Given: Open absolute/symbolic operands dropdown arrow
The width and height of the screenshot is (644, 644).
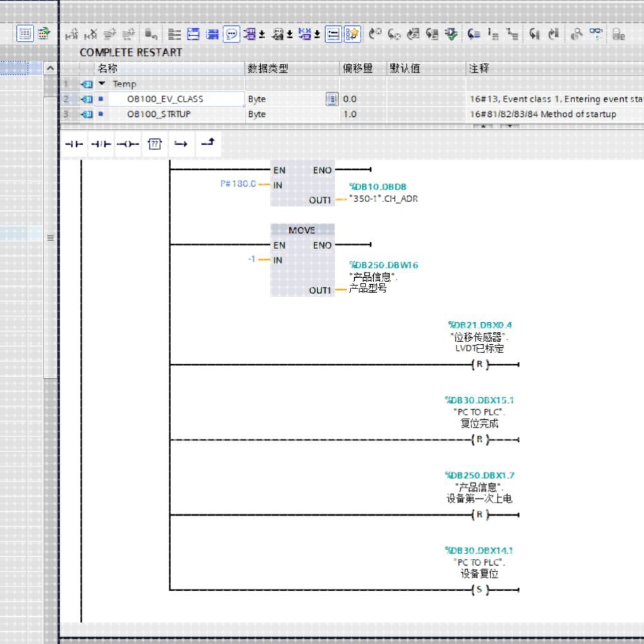Looking at the screenshot, I should 262,35.
